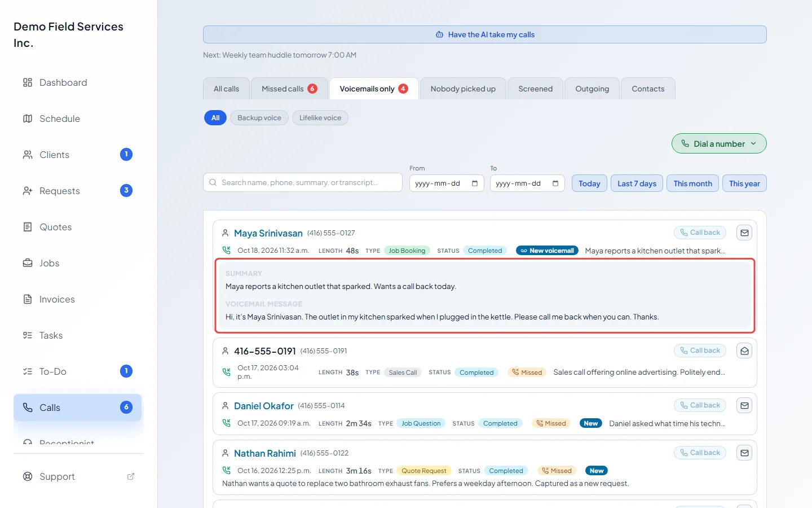The image size is (812, 508).
Task: Filter by Backup voice
Action: (x=259, y=118)
